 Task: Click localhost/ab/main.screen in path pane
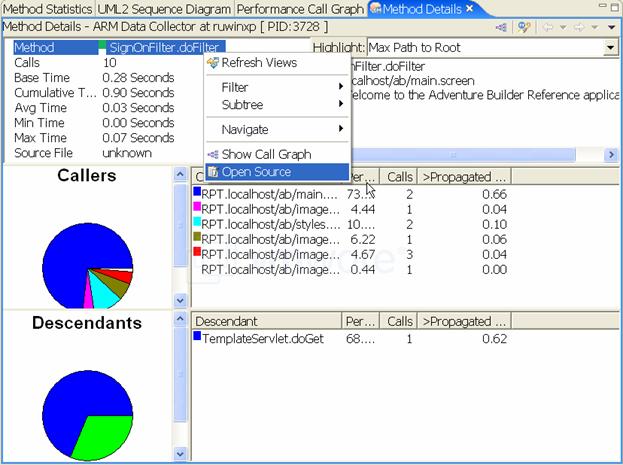point(412,81)
